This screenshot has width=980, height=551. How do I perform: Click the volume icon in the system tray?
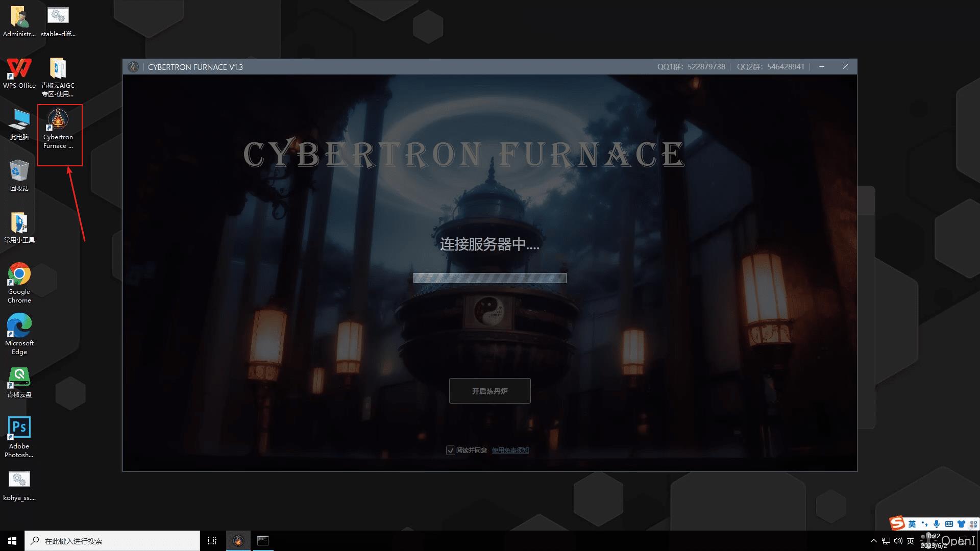899,541
